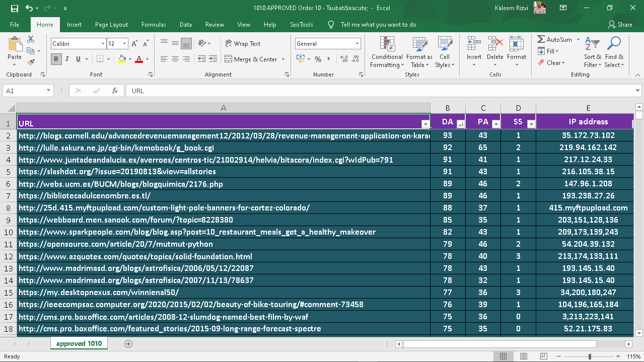Toggle Italic formatting
Image resolution: width=644 pixels, height=362 pixels.
click(x=67, y=59)
